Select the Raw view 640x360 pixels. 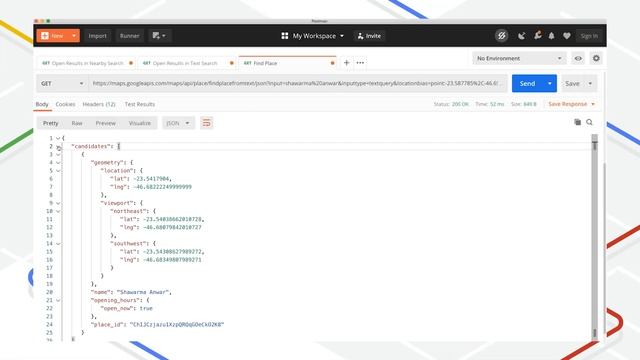coord(77,123)
